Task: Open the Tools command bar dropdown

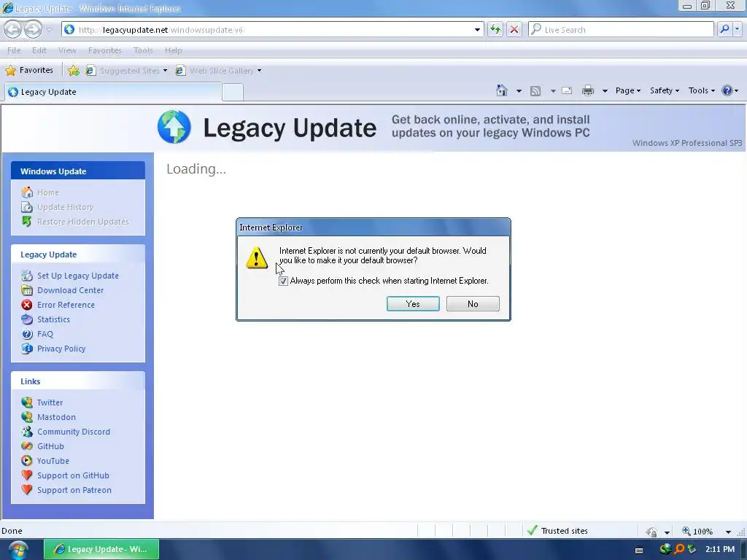Action: [701, 90]
